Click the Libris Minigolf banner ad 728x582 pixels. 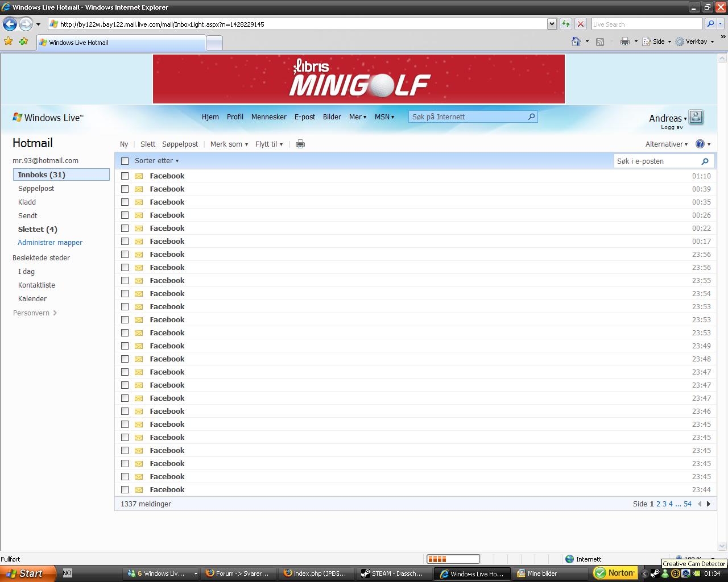pos(359,79)
